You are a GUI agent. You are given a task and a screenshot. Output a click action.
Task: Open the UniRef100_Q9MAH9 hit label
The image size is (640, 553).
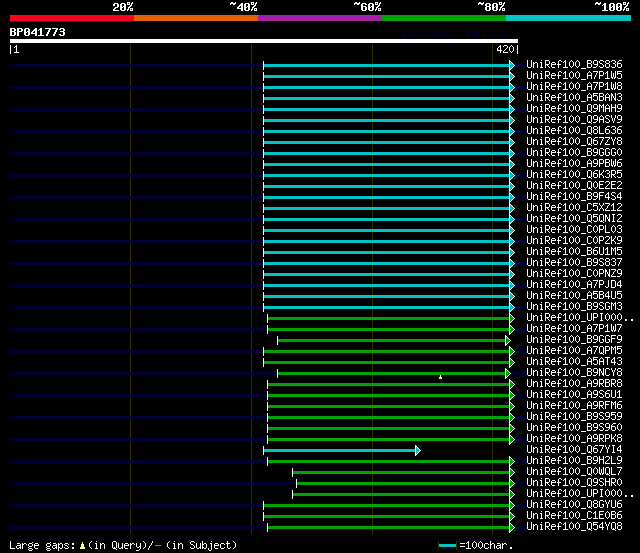[x=574, y=109]
